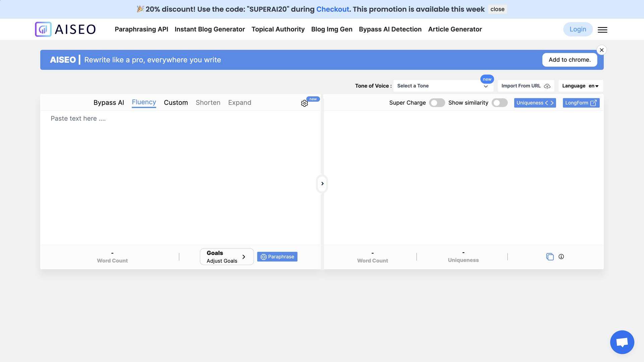
Task: Open the Login page
Action: click(x=578, y=29)
